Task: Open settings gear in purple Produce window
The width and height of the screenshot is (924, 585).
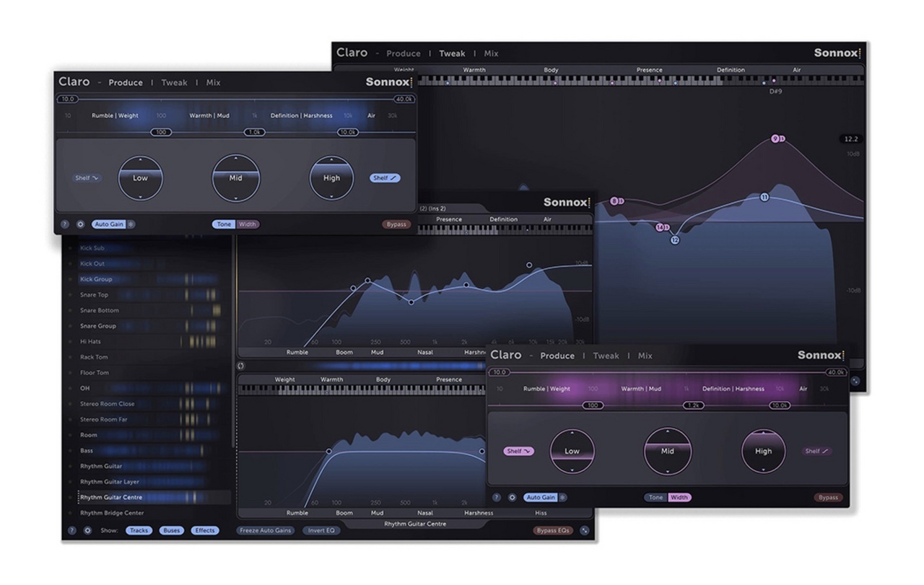Action: tap(513, 498)
